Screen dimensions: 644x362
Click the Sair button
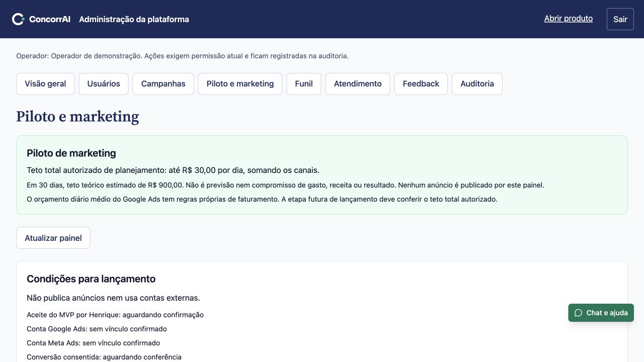620,19
